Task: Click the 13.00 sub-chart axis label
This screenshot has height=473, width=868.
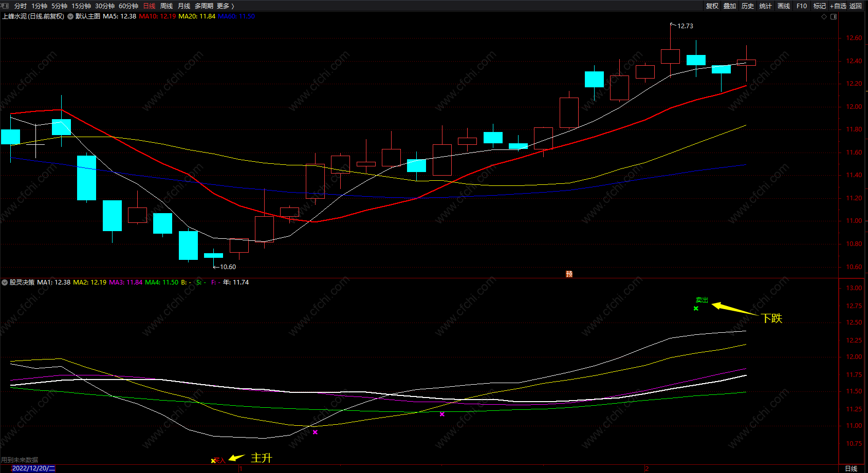Action: pyautogui.click(x=854, y=288)
